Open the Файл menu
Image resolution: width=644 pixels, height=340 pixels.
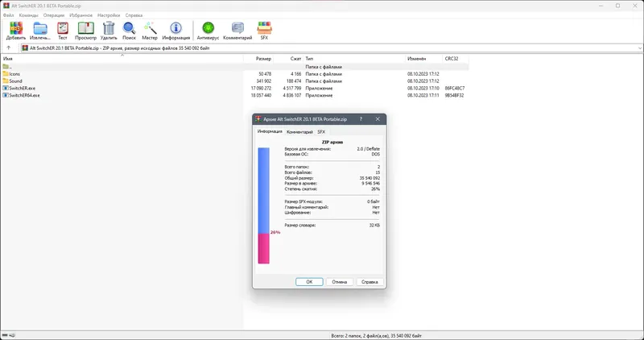tap(8, 15)
